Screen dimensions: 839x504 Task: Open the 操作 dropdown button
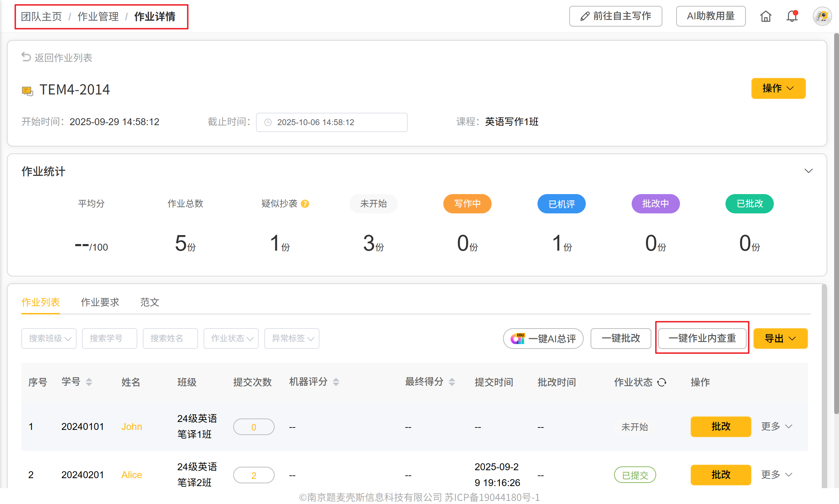(x=778, y=89)
